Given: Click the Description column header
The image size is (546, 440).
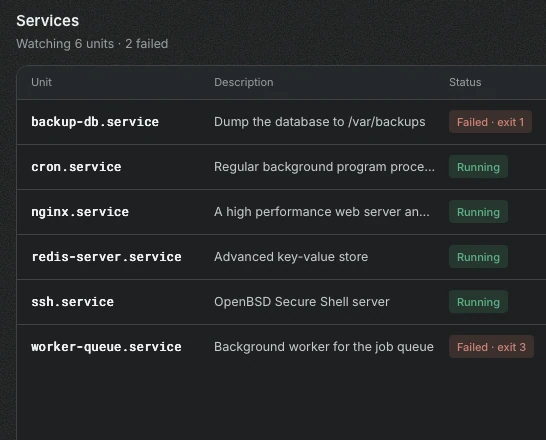Looking at the screenshot, I should (244, 82).
